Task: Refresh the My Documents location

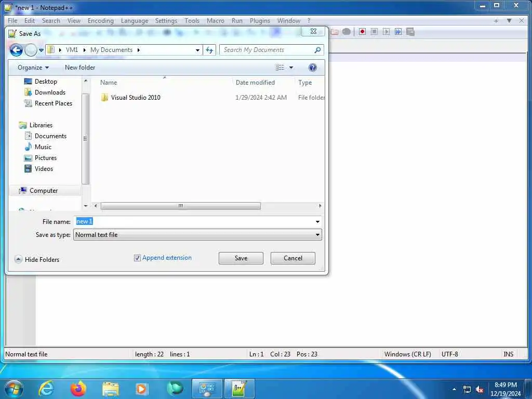Action: [209, 50]
